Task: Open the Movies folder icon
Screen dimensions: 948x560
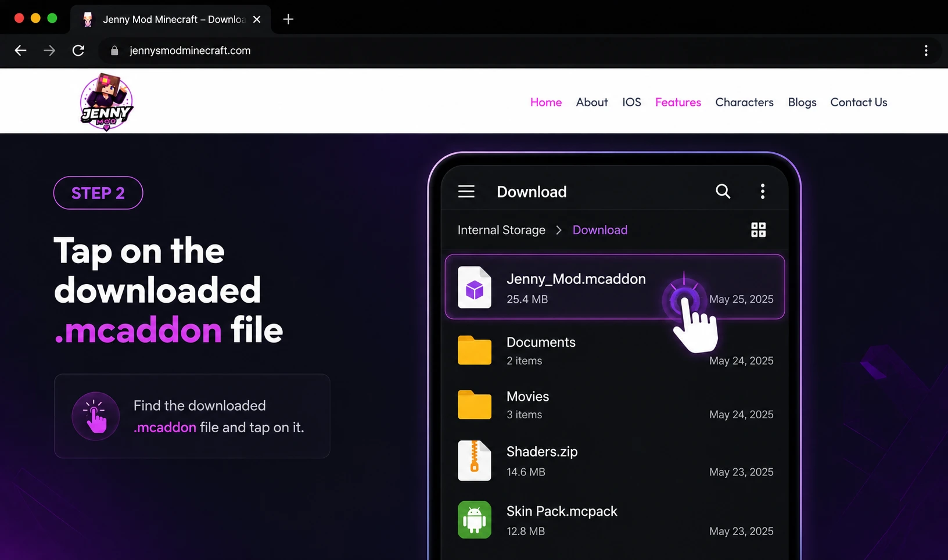Action: click(x=475, y=405)
